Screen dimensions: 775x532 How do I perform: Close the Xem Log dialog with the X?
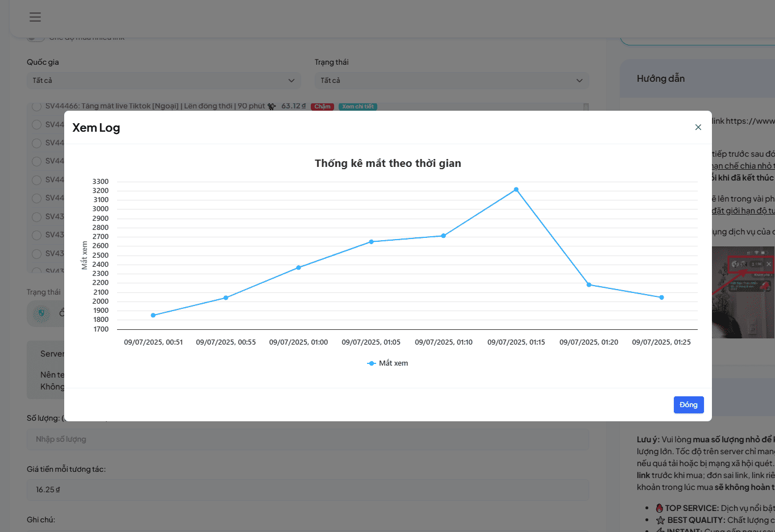pos(698,127)
